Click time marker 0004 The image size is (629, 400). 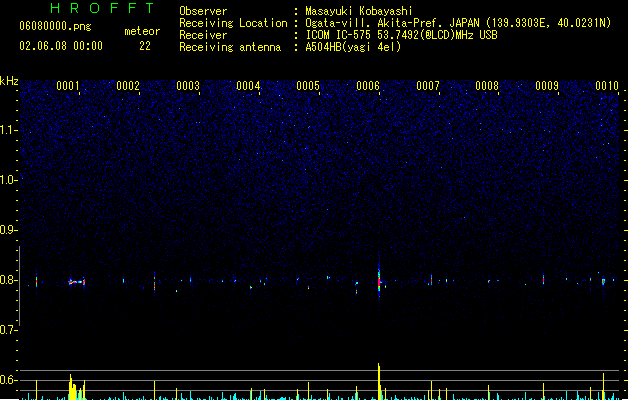click(x=248, y=86)
